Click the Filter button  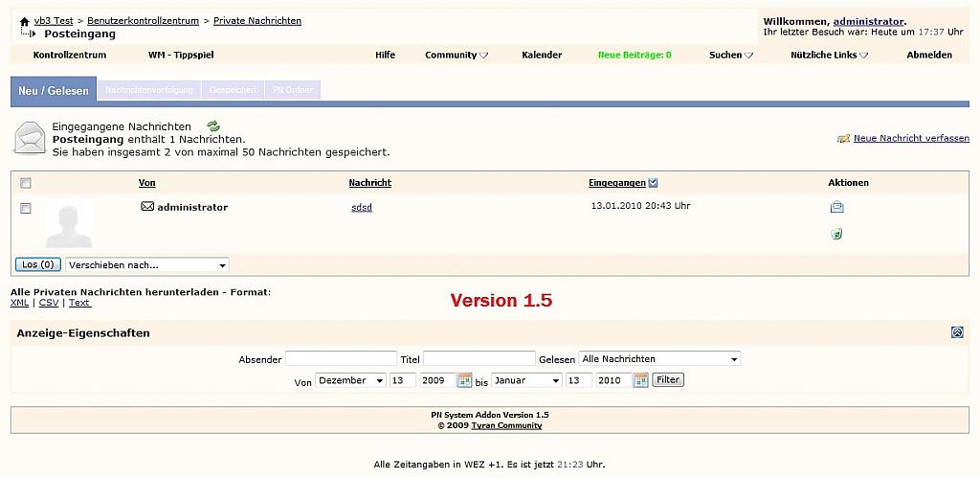click(668, 380)
